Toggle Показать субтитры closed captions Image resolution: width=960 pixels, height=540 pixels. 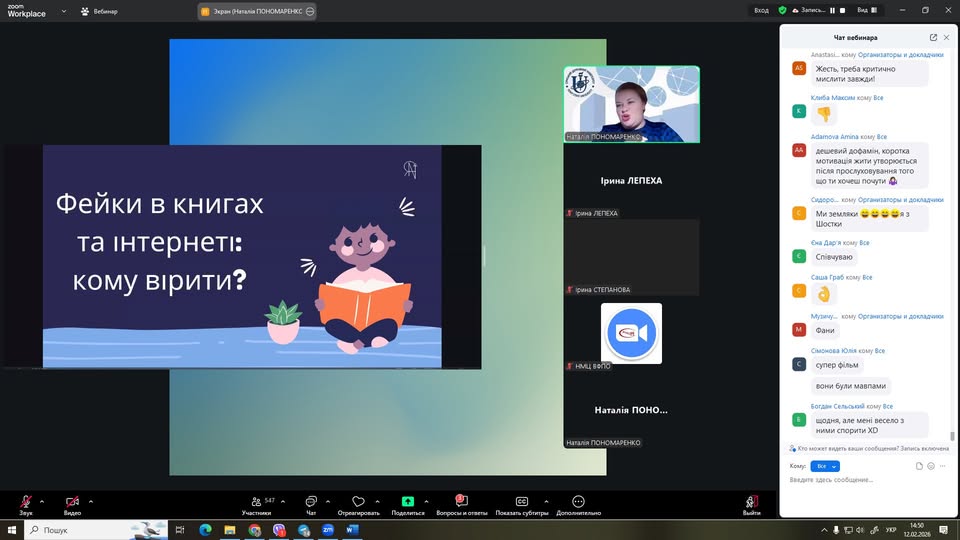(x=522, y=502)
